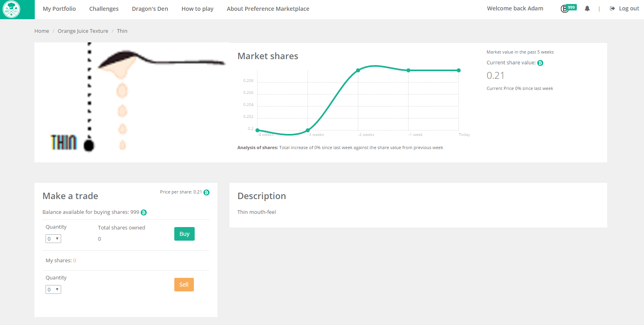Click the Preference Marketplace logo icon
The height and width of the screenshot is (325, 644).
point(11,9)
